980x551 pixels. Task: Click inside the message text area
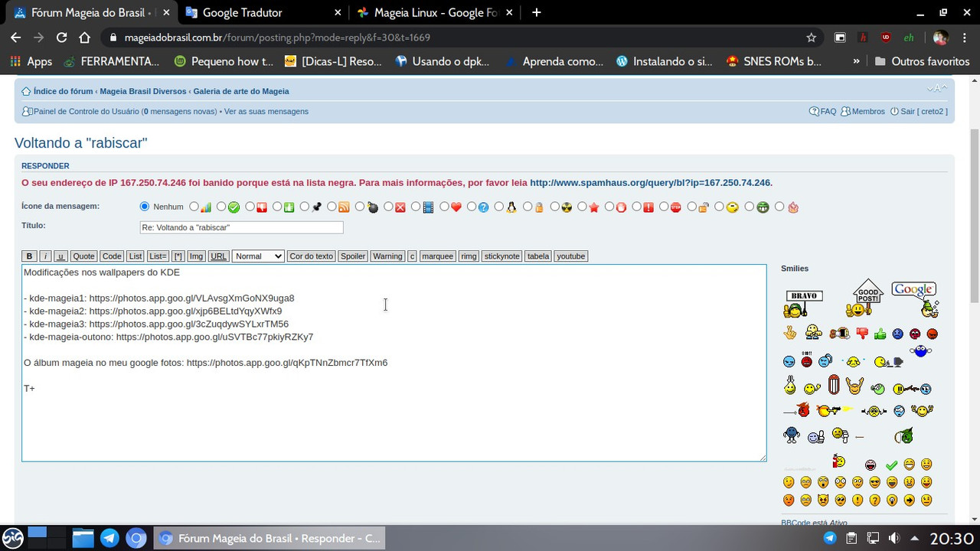click(394, 363)
